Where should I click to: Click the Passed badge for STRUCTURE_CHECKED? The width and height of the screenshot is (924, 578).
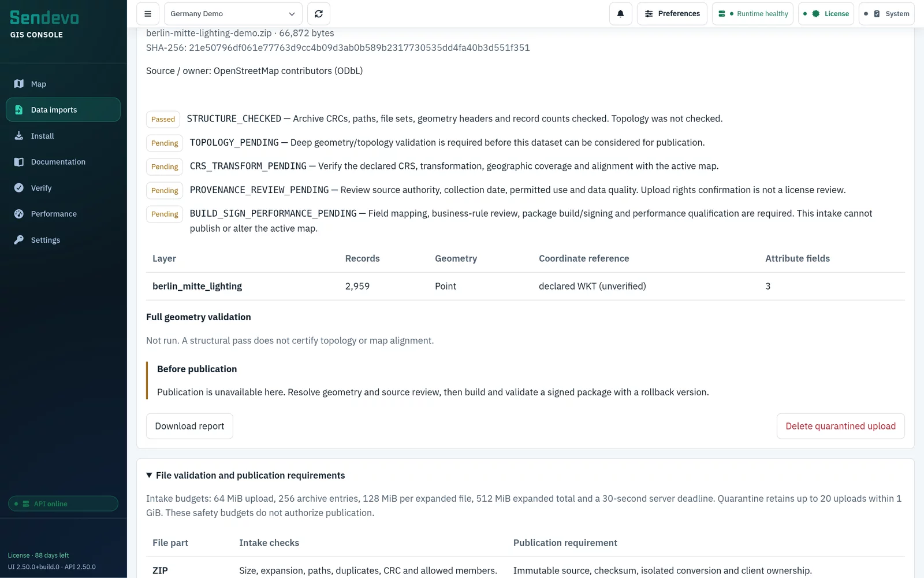163,119
